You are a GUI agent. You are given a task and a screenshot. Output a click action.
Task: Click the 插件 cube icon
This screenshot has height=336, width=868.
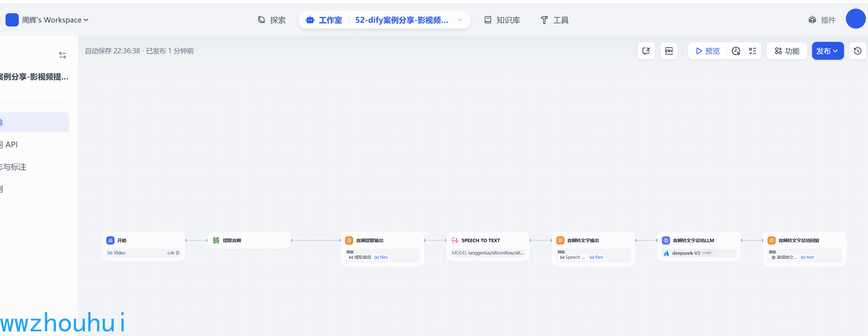[812, 20]
